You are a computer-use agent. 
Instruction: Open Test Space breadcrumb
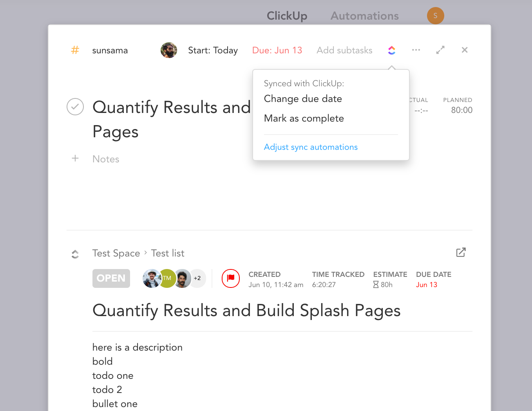click(x=116, y=253)
